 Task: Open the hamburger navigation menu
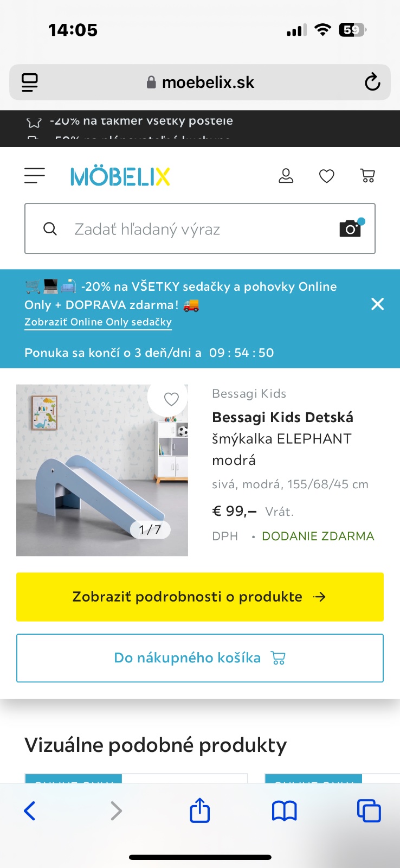click(x=35, y=176)
